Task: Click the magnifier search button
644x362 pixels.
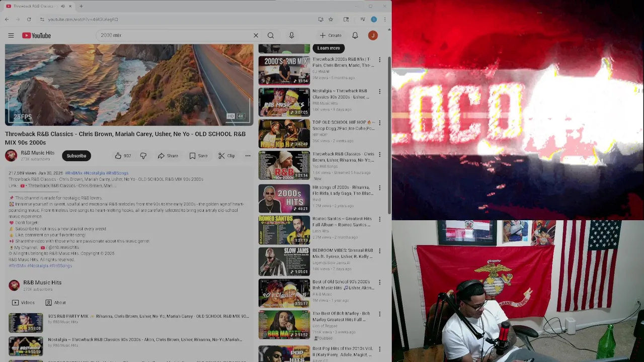Action: tap(271, 35)
